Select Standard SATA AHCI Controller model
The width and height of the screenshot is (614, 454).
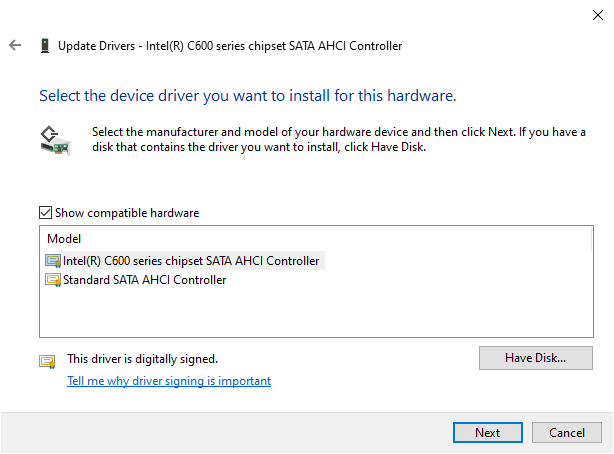click(136, 280)
